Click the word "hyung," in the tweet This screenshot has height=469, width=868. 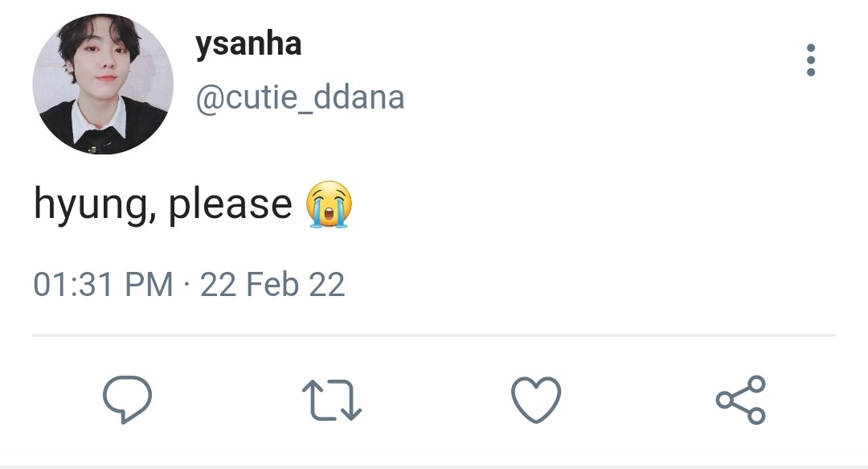(94, 205)
